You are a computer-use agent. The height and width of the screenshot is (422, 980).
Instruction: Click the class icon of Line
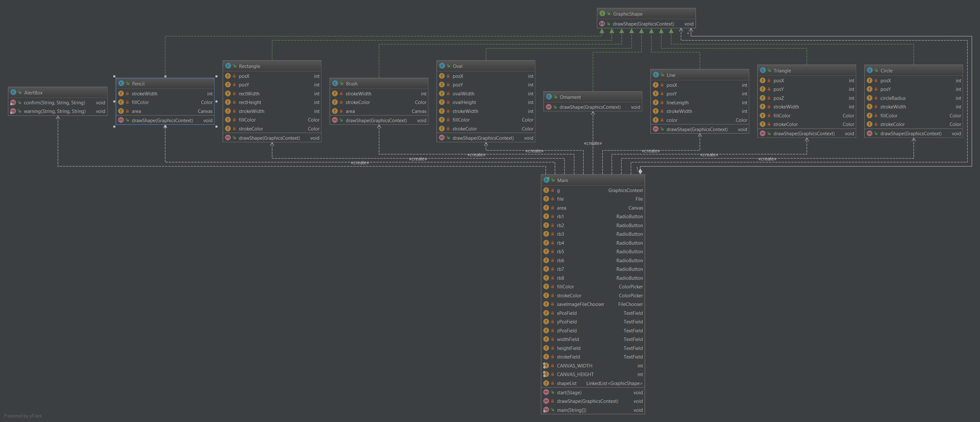point(655,75)
